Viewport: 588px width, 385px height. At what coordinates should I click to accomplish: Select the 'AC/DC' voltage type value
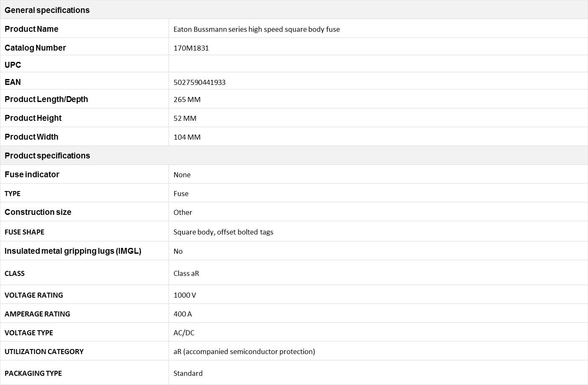point(184,333)
